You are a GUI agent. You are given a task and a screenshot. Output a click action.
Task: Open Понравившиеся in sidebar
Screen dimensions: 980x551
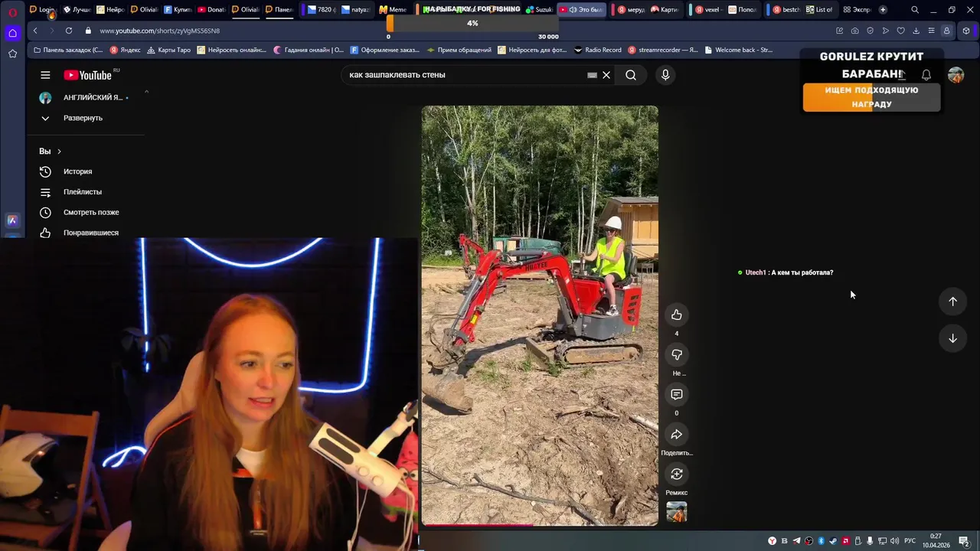90,233
